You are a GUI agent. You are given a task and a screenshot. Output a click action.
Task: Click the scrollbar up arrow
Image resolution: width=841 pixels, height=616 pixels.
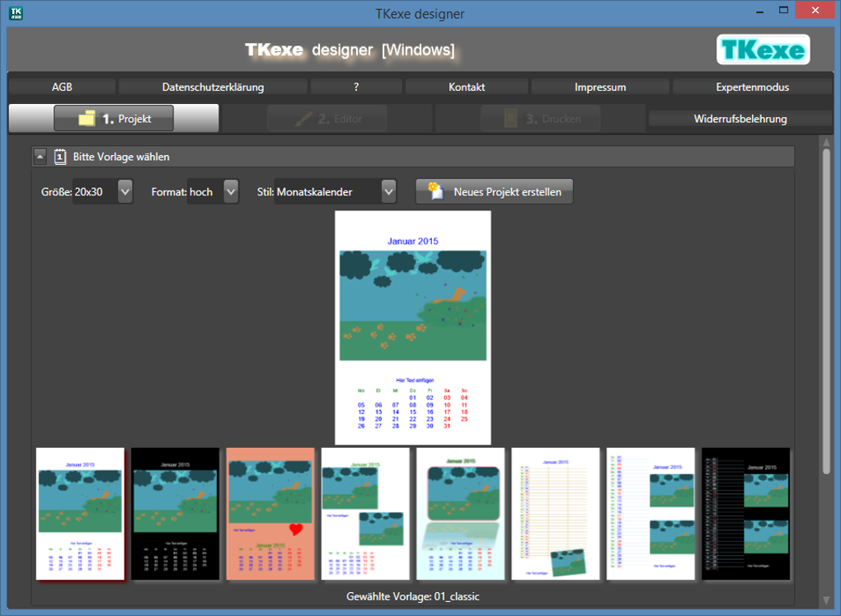[x=826, y=142]
